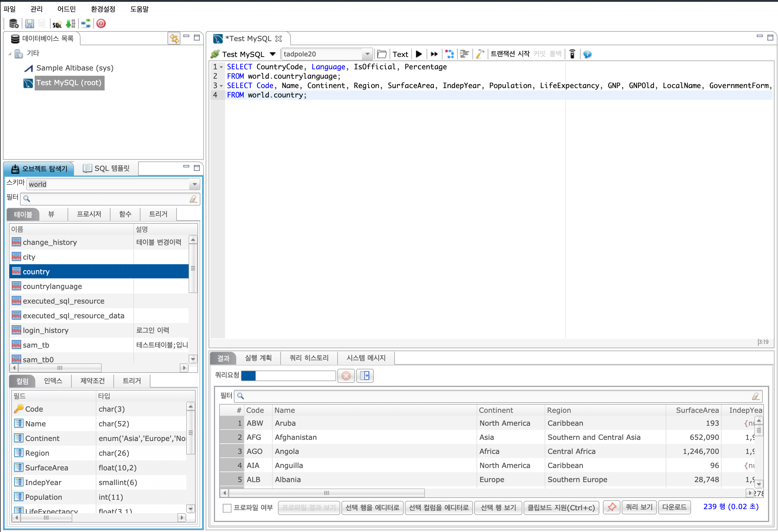
Task: Switch to the 인덱스 tab
Action: point(53,381)
